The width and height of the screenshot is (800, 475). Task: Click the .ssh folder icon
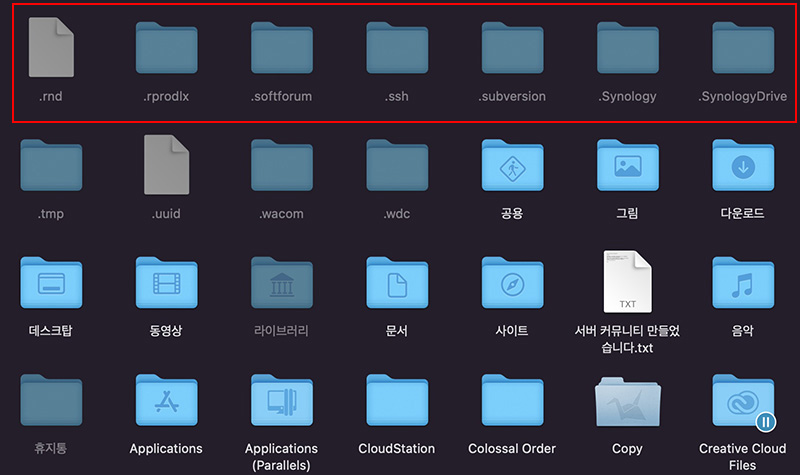[x=397, y=47]
